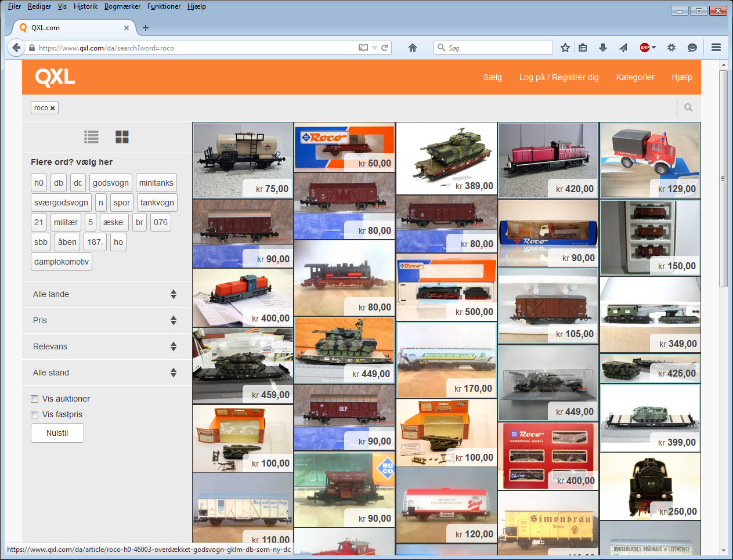This screenshot has width=733, height=560.
Task: Bookmark this page with star icon
Action: coord(565,48)
